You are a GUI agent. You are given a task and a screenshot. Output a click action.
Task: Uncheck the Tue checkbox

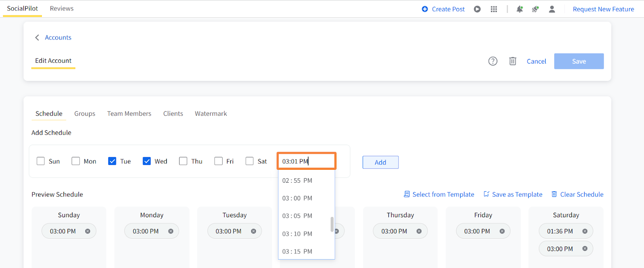[112, 161]
